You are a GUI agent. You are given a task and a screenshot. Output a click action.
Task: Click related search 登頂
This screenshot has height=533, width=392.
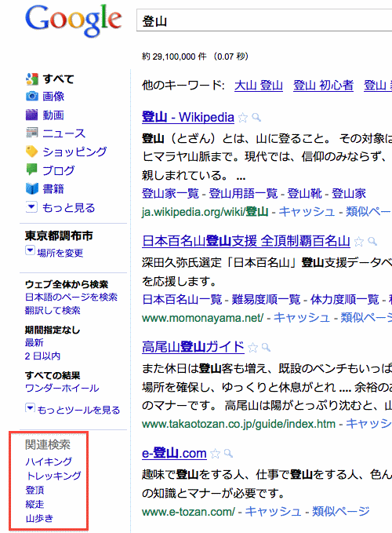[35, 490]
